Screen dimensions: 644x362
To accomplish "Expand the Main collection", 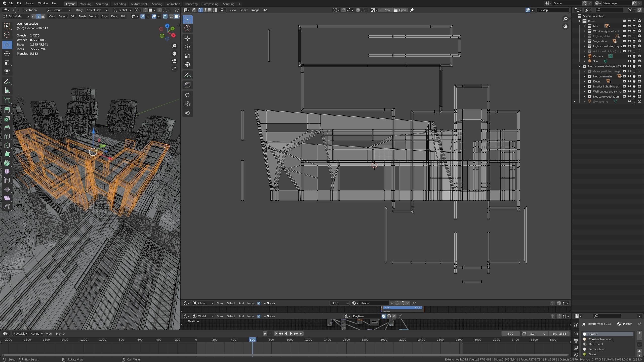I will pyautogui.click(x=585, y=26).
